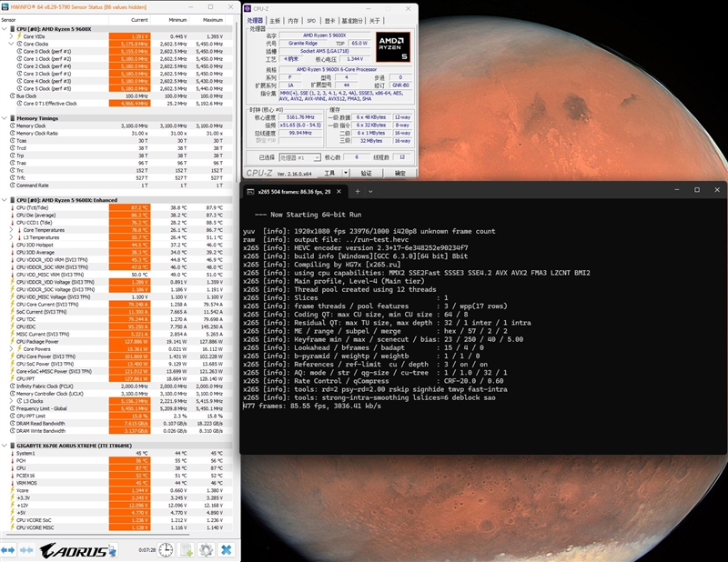Switch to the SPD tab in CPU-Z
Viewport: 728px width, 562px height.
pos(311,19)
